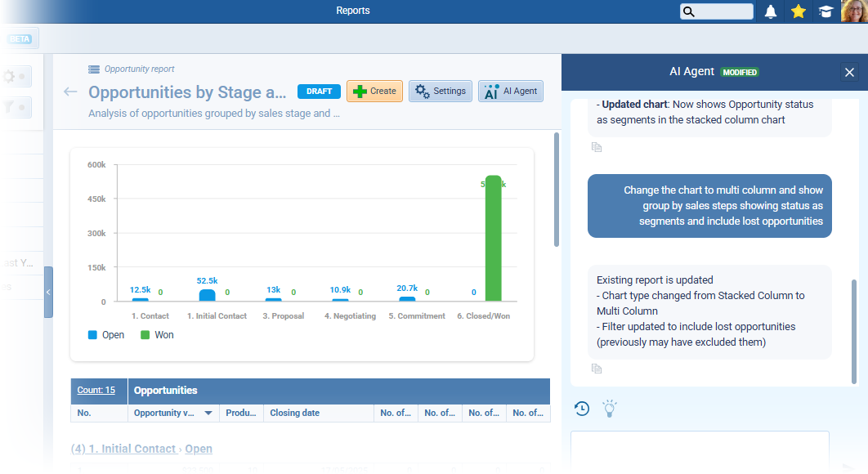Image resolution: width=868 pixels, height=474 pixels.
Task: Open report Settings
Action: [440, 92]
